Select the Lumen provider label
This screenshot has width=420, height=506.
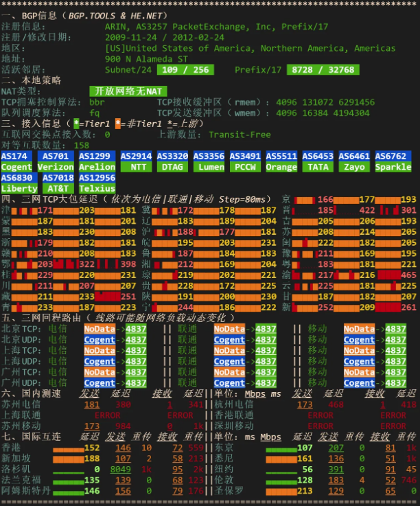click(209, 167)
